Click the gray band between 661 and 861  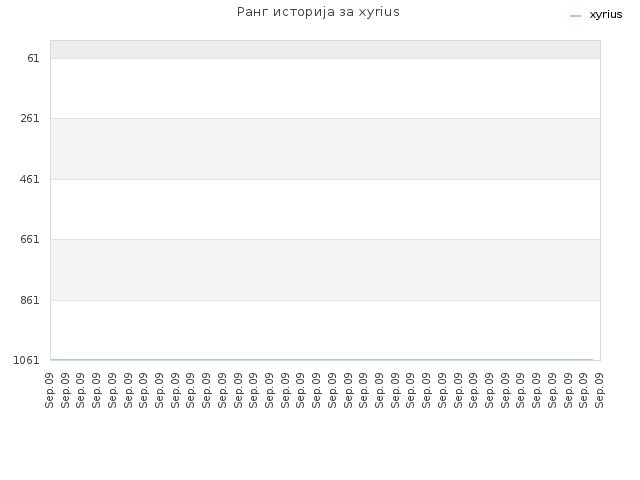(325, 270)
